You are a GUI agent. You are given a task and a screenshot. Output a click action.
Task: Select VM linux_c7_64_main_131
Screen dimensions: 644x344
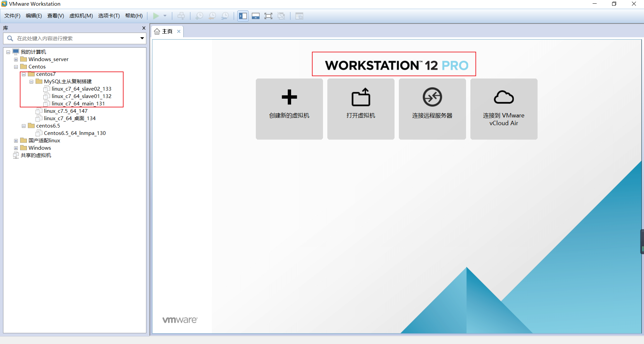click(78, 104)
